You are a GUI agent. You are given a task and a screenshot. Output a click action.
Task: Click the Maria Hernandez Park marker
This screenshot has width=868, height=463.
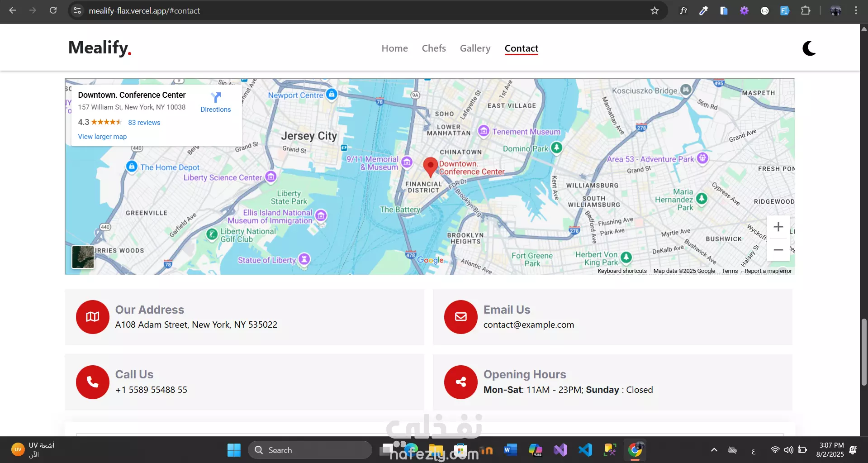pos(702,198)
